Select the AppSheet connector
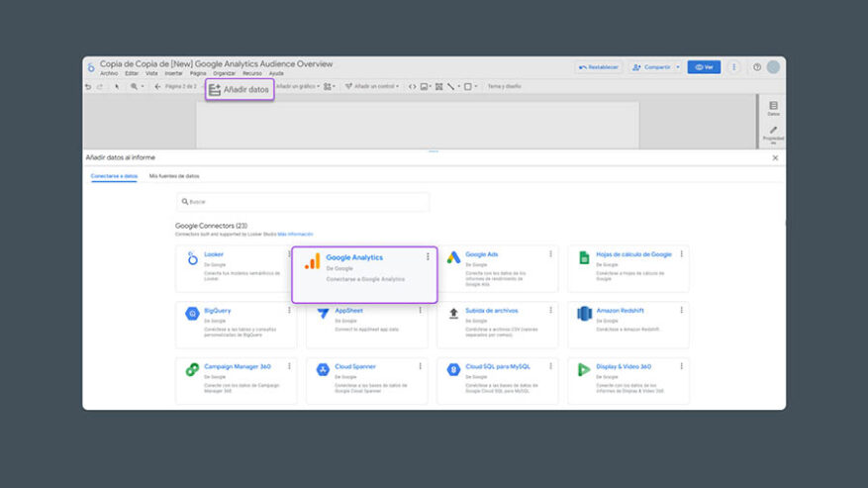Image resolution: width=868 pixels, height=488 pixels. pyautogui.click(x=366, y=326)
